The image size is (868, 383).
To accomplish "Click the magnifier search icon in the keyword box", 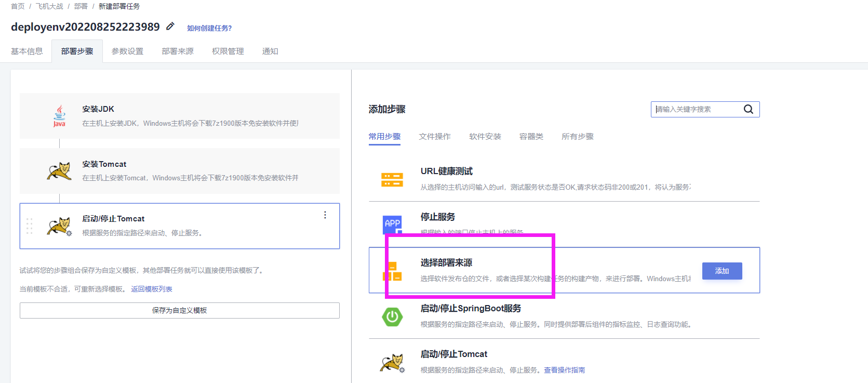I will [x=748, y=109].
